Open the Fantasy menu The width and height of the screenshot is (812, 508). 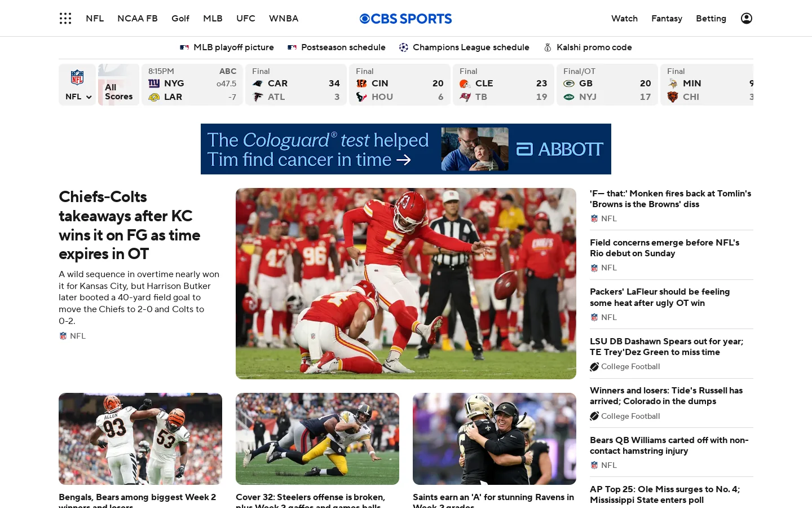click(667, 19)
